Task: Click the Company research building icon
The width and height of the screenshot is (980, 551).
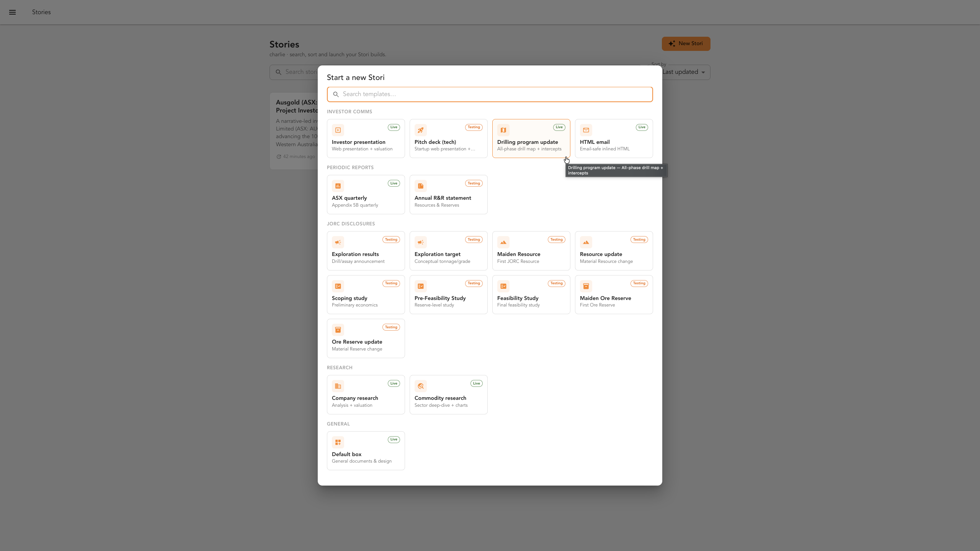Action: [x=338, y=386]
